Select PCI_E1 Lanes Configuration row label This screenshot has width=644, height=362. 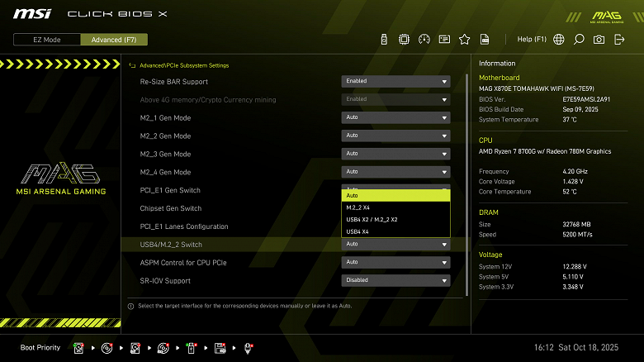click(x=184, y=226)
